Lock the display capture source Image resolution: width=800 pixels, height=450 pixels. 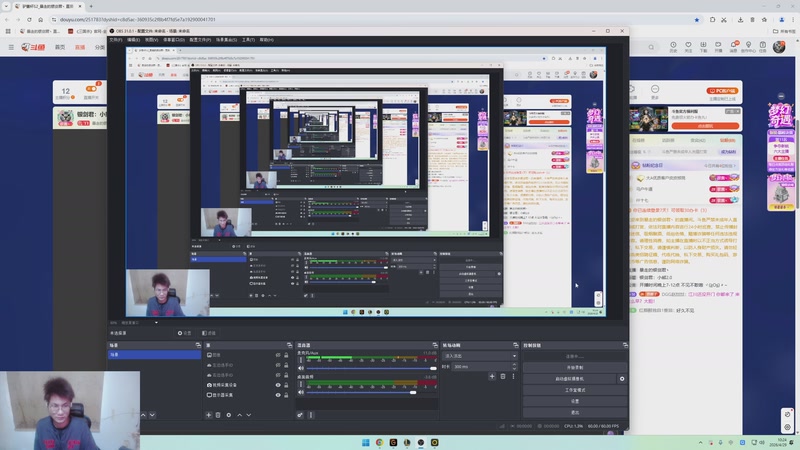pos(286,395)
